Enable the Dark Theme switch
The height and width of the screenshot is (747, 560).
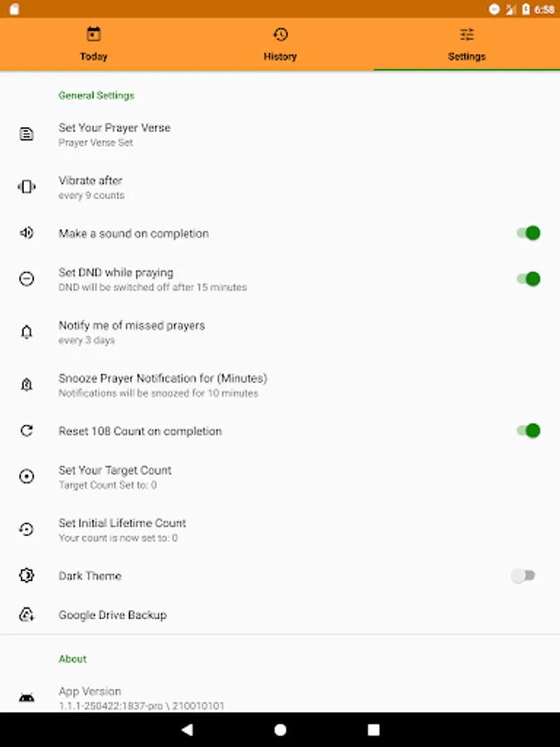pos(523,575)
